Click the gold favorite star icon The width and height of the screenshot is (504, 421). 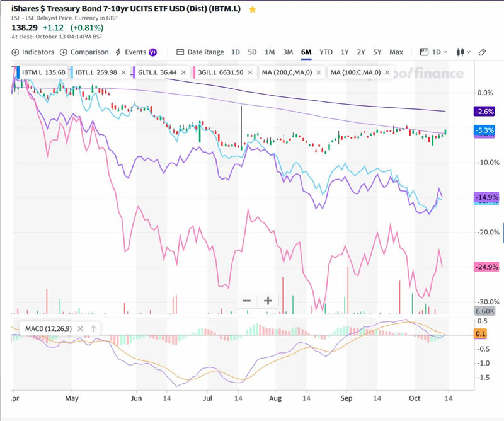(253, 9)
